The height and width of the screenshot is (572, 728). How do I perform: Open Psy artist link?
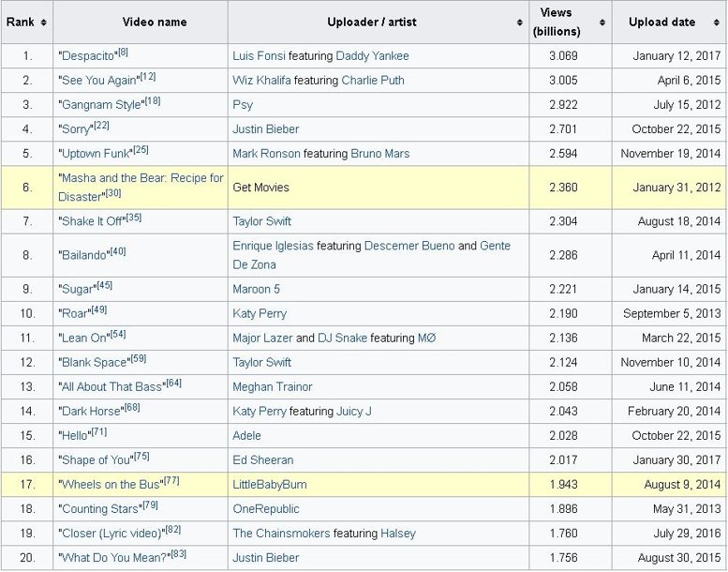pyautogui.click(x=243, y=105)
